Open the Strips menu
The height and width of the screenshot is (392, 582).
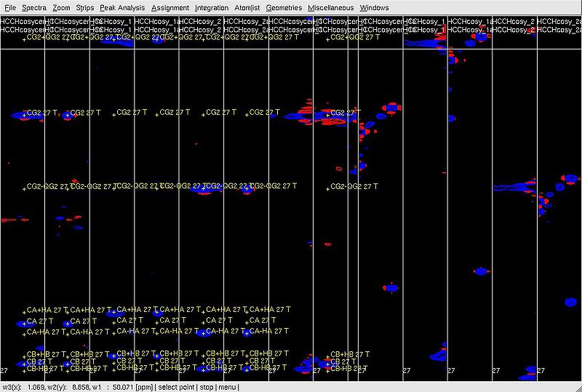coord(85,7)
